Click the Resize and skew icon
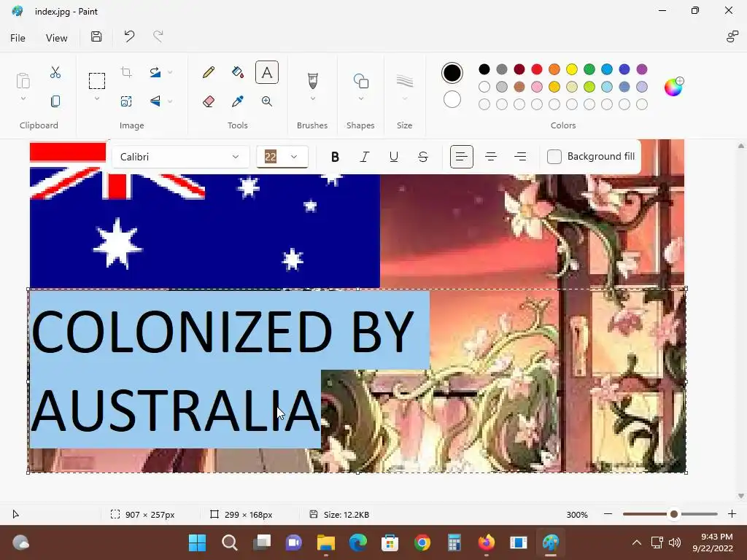 126,101
